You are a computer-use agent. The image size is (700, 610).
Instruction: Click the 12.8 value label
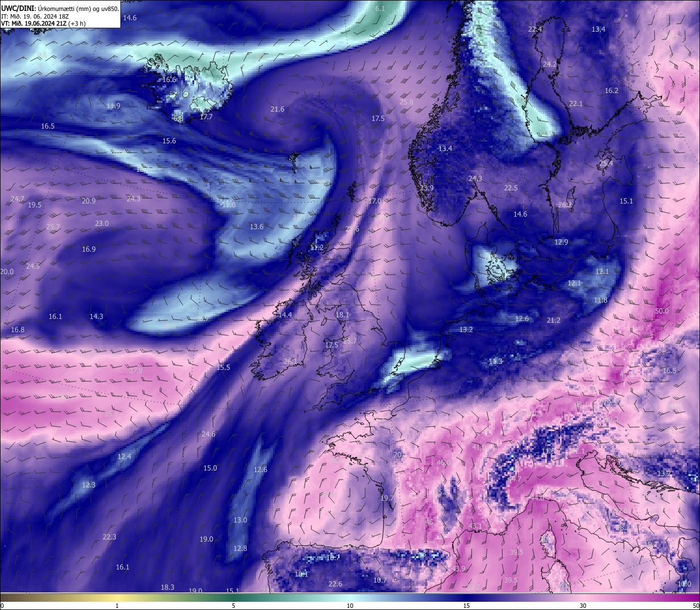[240, 549]
